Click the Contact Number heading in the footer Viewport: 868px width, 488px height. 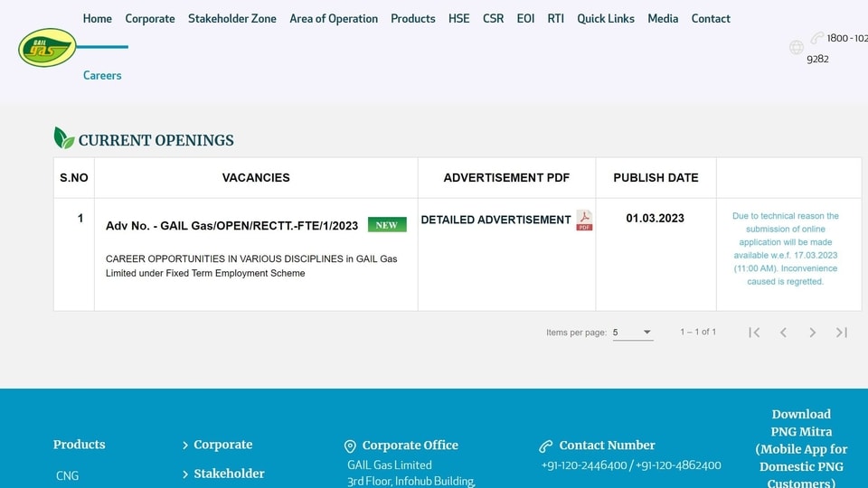607,446
